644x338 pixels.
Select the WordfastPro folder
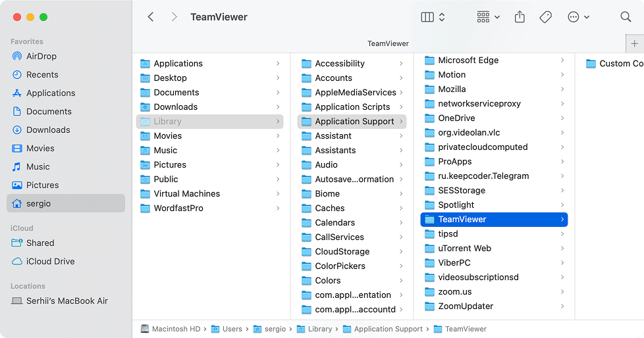(210, 208)
